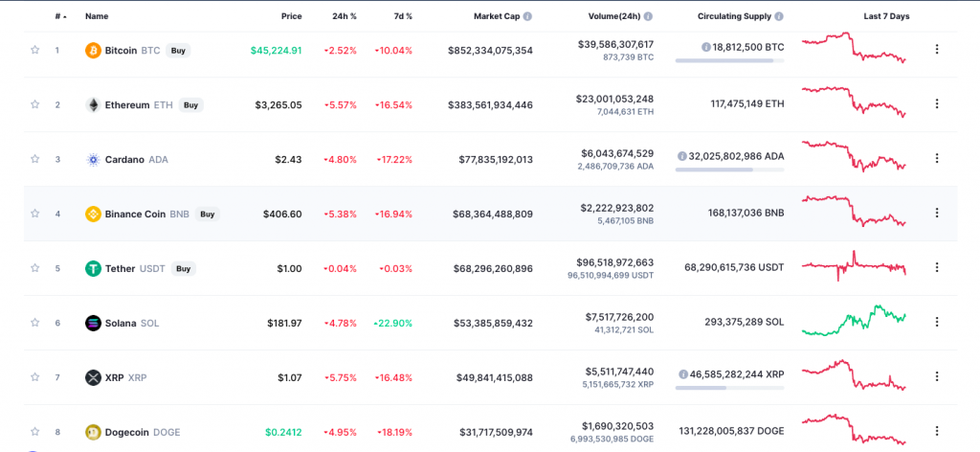Open the Solana green 7-day sparkline chart

[854, 321]
